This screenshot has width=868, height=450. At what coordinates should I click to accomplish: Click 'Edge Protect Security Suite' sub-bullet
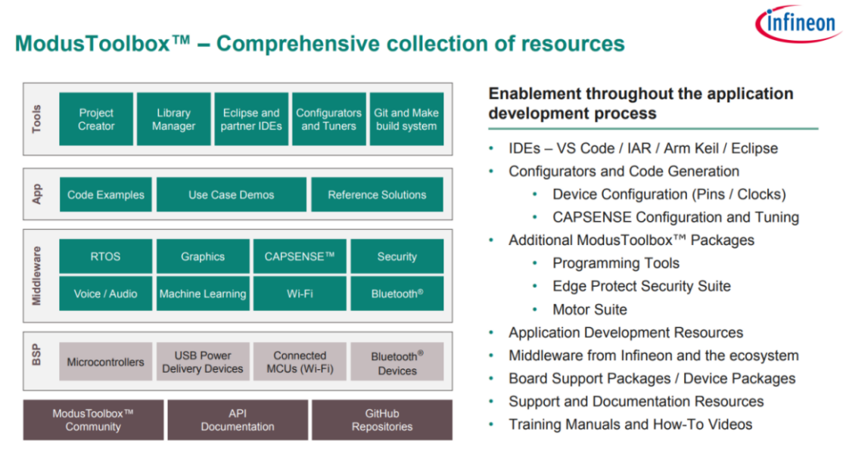642,286
